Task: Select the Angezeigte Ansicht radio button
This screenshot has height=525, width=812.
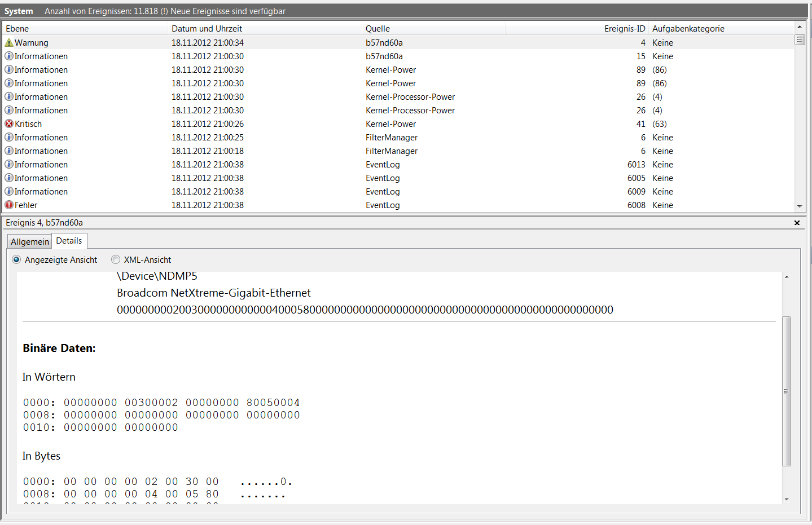Action: (x=16, y=260)
